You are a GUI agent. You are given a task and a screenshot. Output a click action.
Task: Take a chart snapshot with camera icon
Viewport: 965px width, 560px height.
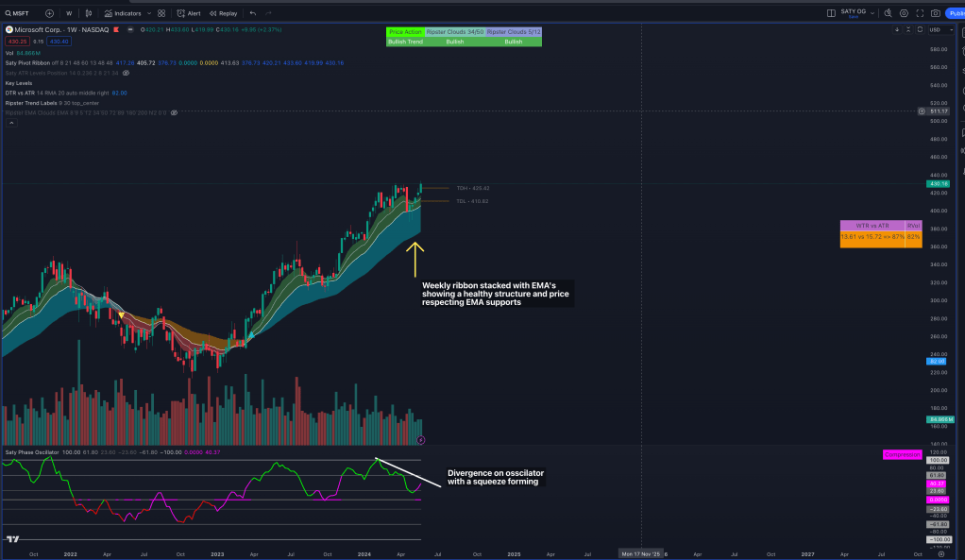pos(935,13)
